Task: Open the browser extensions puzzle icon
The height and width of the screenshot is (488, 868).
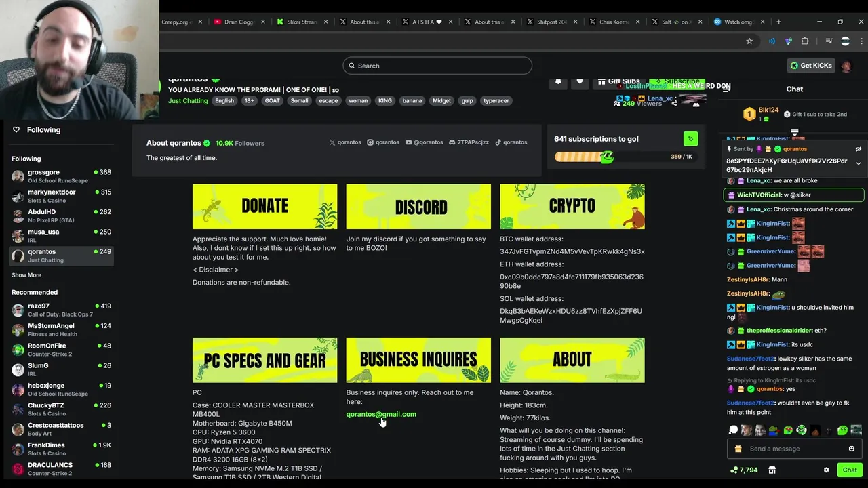Action: pos(805,41)
